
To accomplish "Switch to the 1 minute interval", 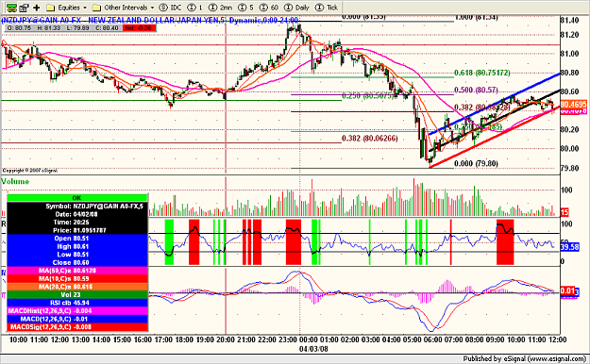I will 194,8.
